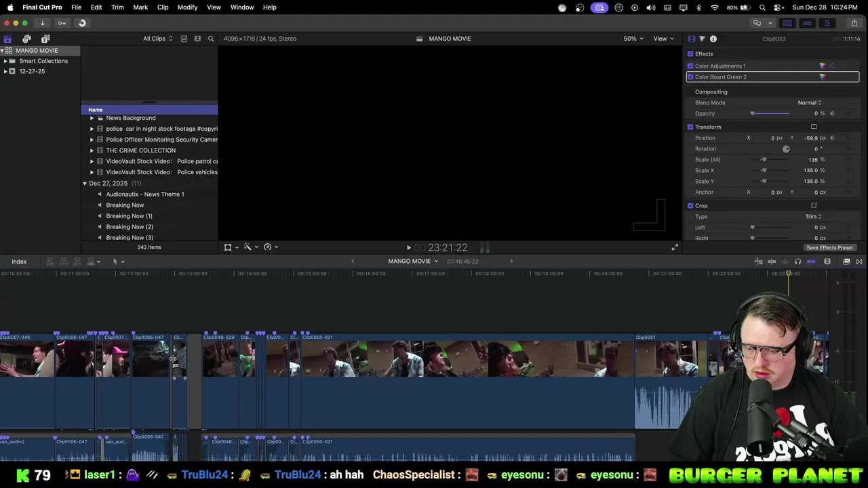The image size is (868, 488).
Task: Open the Blend Mode Normal dropdown
Action: tap(810, 102)
